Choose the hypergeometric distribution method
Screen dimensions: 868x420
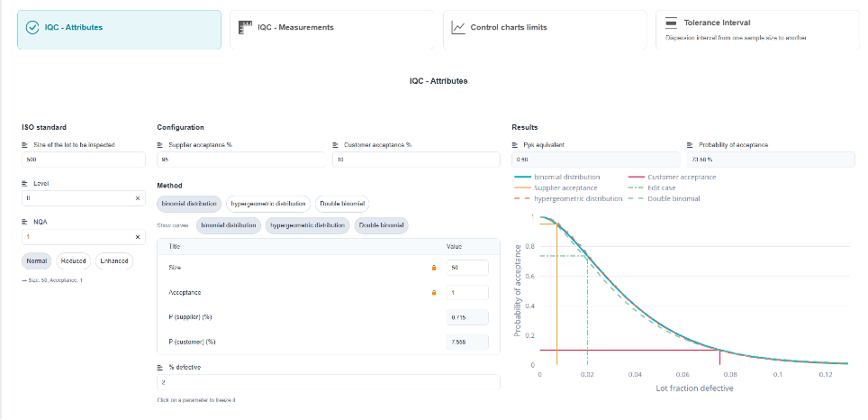pyautogui.click(x=268, y=204)
